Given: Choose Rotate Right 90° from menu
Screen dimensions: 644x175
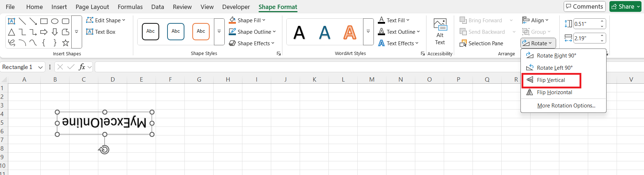Looking at the screenshot, I should pos(563,56).
